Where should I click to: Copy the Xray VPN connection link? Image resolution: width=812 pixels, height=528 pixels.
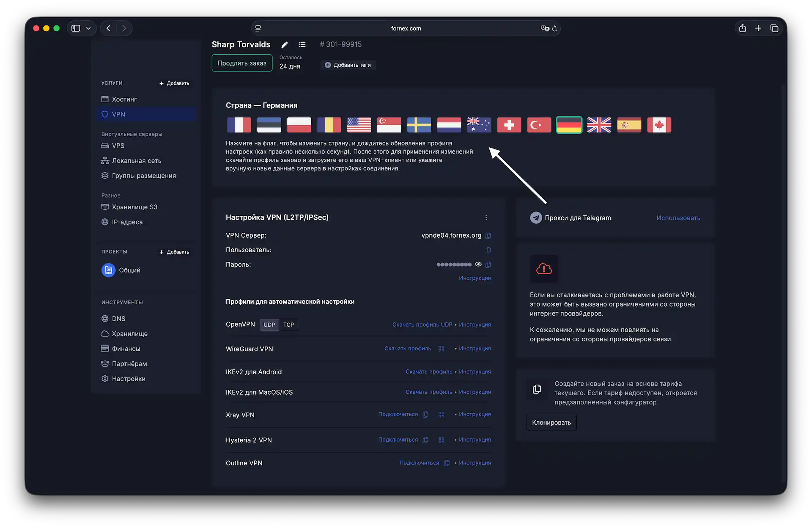(x=425, y=415)
